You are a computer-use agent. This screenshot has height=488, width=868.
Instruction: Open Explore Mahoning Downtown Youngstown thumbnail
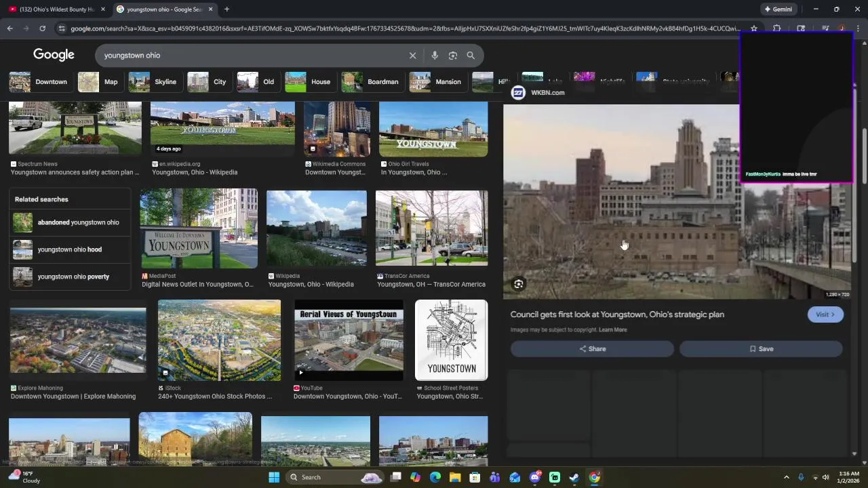(x=78, y=341)
